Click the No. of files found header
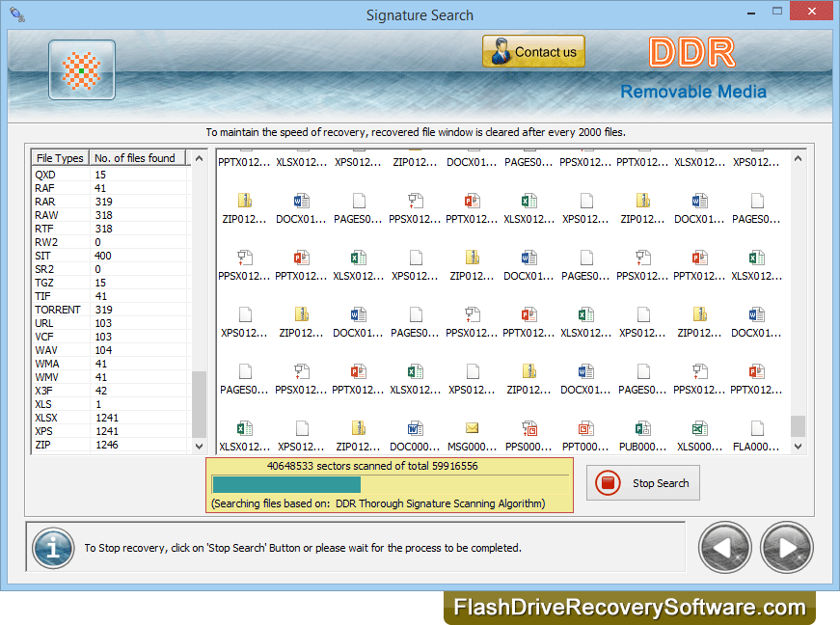The height and width of the screenshot is (625, 840). click(135, 158)
